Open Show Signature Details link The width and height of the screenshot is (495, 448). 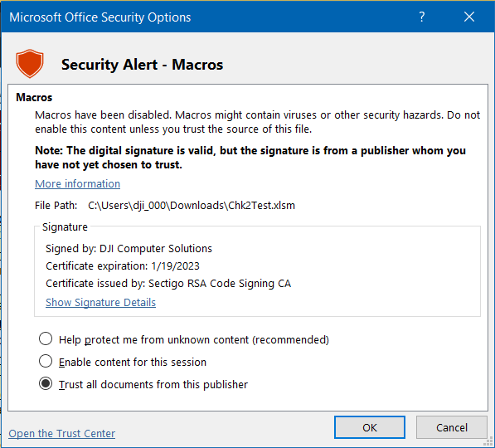[100, 302]
